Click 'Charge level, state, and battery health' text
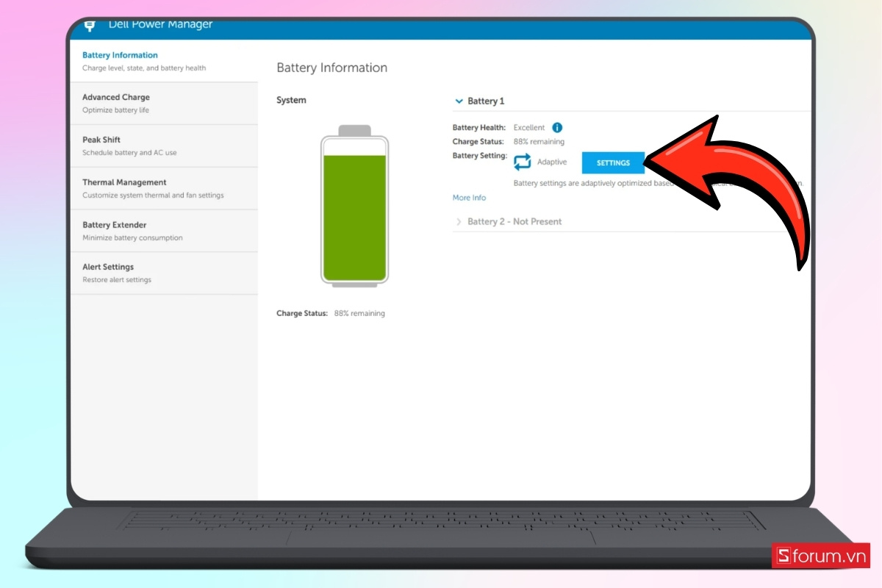 click(144, 68)
